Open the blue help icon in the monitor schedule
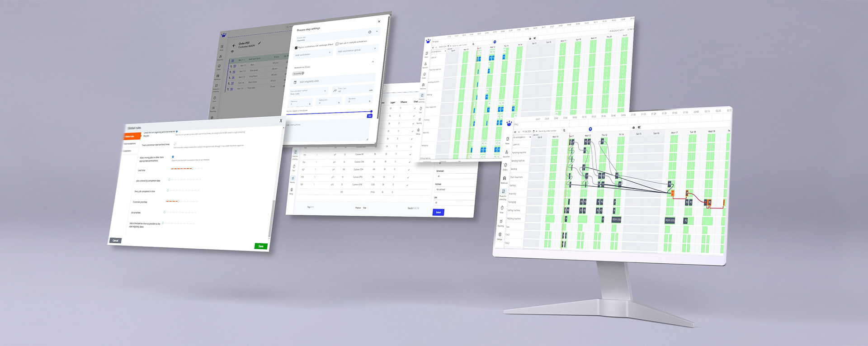The height and width of the screenshot is (346, 868). [x=590, y=129]
